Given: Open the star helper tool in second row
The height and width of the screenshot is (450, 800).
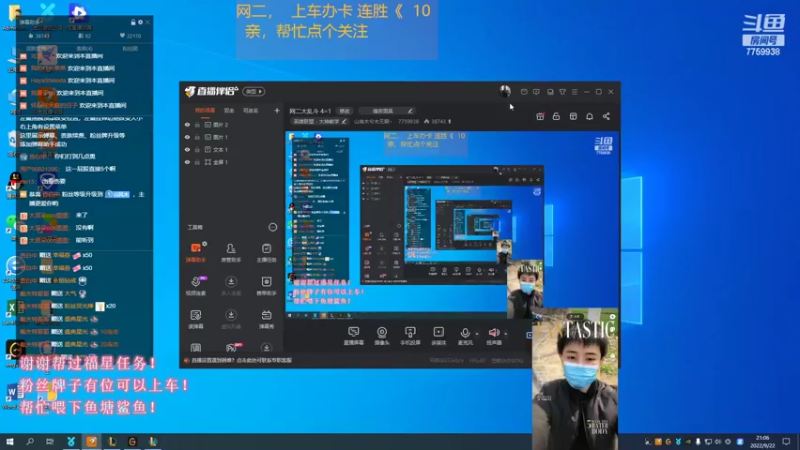Looking at the screenshot, I should (x=266, y=286).
